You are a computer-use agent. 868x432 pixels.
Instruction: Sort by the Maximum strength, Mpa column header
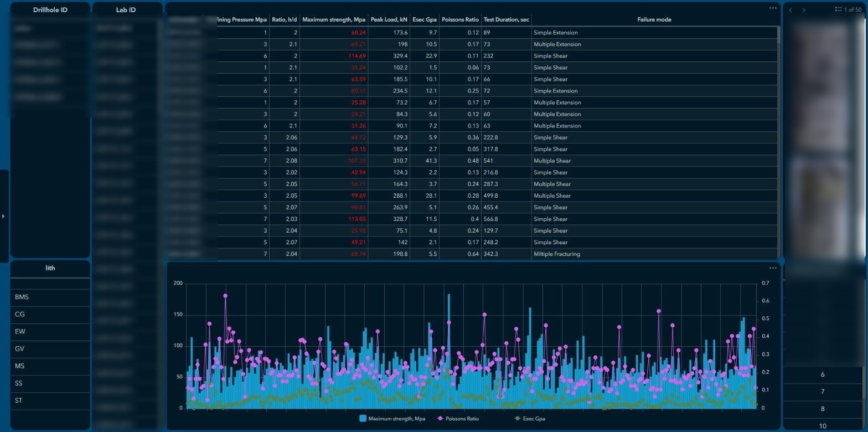[334, 19]
